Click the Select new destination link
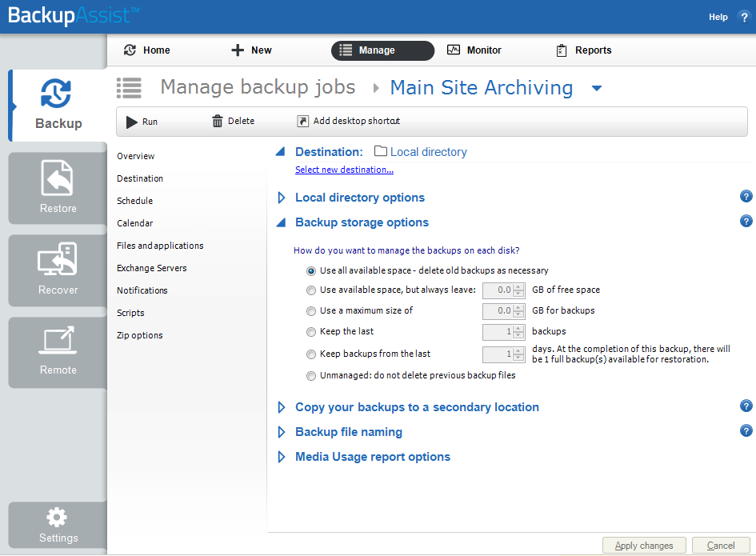 344,170
